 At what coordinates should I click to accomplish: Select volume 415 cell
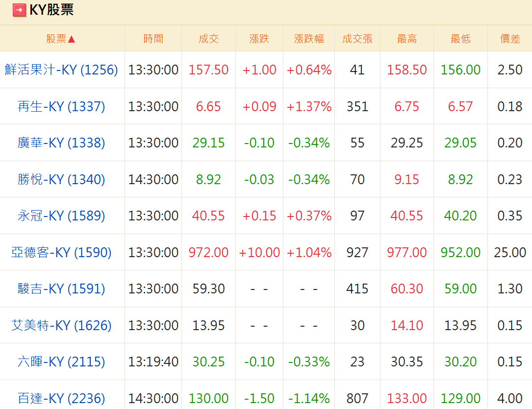(x=357, y=289)
